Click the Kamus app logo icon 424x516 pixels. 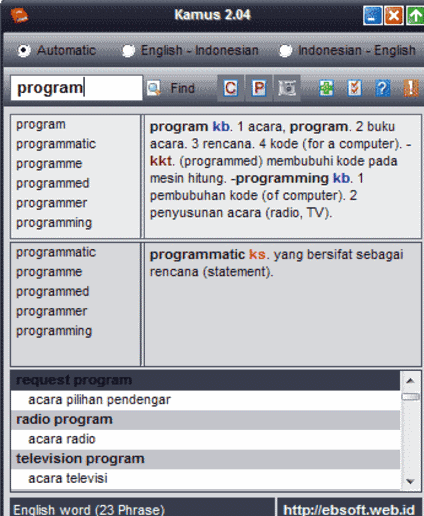[x=19, y=15]
